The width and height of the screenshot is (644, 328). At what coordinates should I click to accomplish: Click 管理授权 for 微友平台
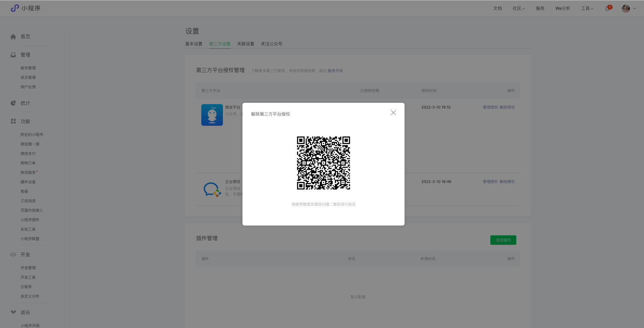tap(490, 107)
